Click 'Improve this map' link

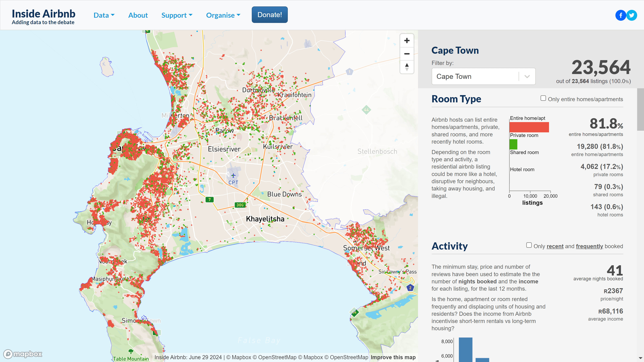tap(393, 357)
